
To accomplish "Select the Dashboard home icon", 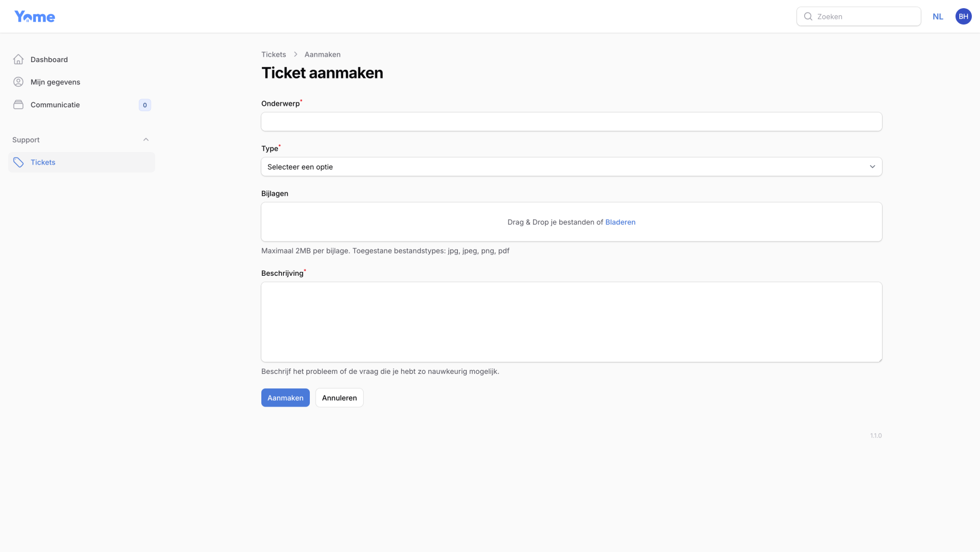I will tap(18, 59).
